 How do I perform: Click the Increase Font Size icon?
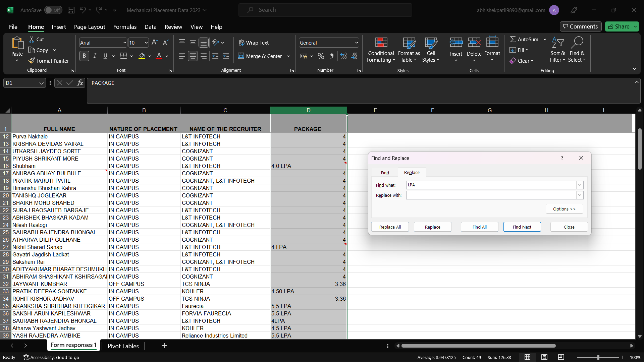pos(155,43)
